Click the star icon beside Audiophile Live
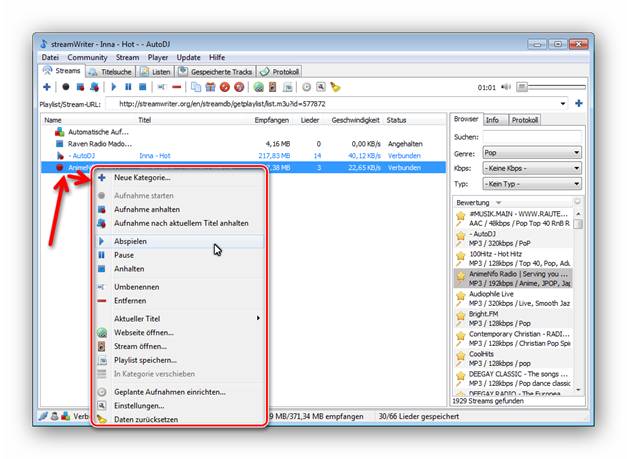Viewport: 627px width, 459px height. 461,296
